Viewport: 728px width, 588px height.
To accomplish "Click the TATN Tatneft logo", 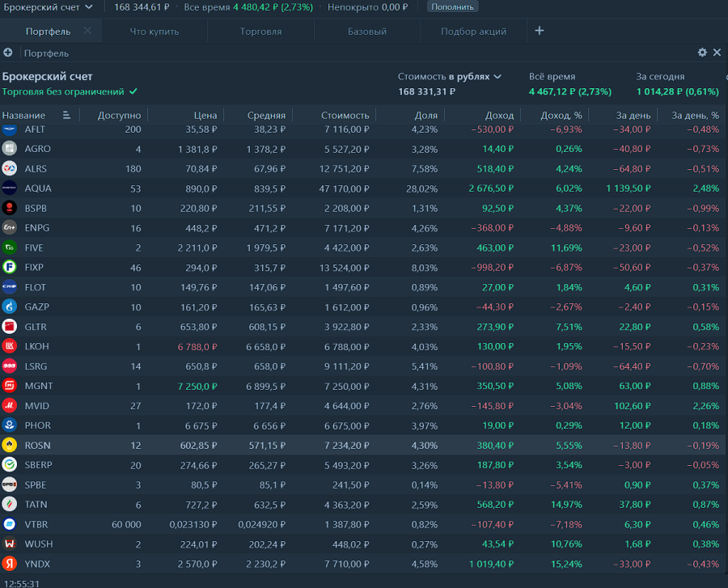I will click(x=9, y=504).
